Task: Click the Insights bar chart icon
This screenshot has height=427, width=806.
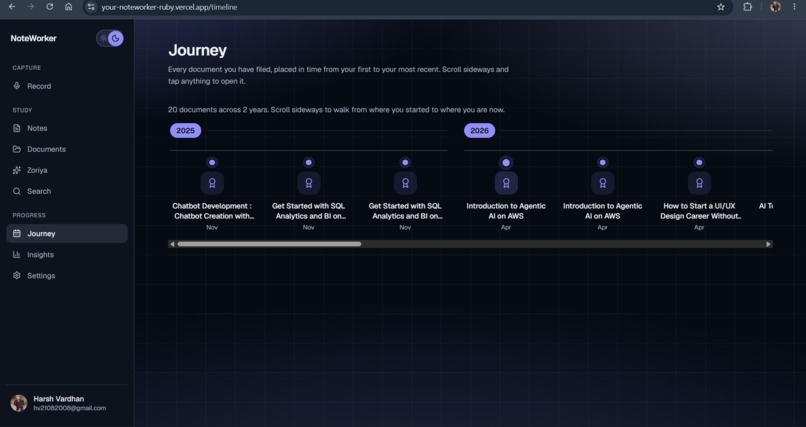Action: coord(16,254)
